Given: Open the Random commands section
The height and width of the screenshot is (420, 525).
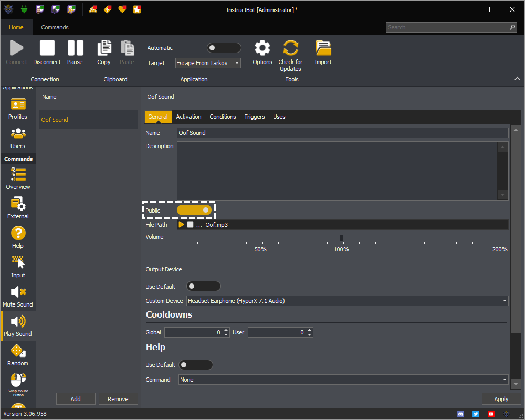Looking at the screenshot, I should pos(18,355).
